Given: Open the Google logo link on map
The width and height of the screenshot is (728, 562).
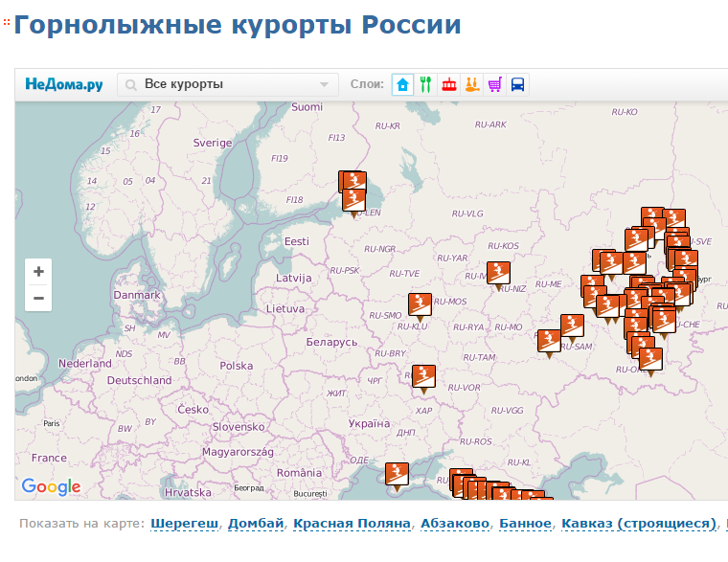Looking at the screenshot, I should point(51,486).
